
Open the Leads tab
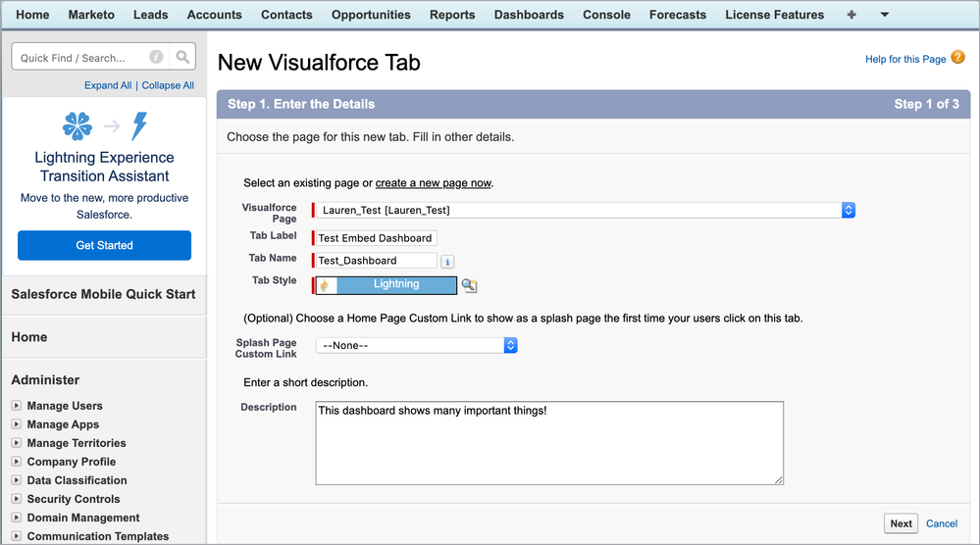(x=151, y=15)
